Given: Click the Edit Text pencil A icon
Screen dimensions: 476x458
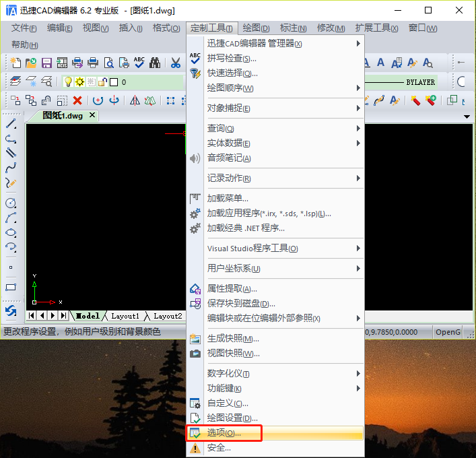Looking at the screenshot, I should pos(412,63).
